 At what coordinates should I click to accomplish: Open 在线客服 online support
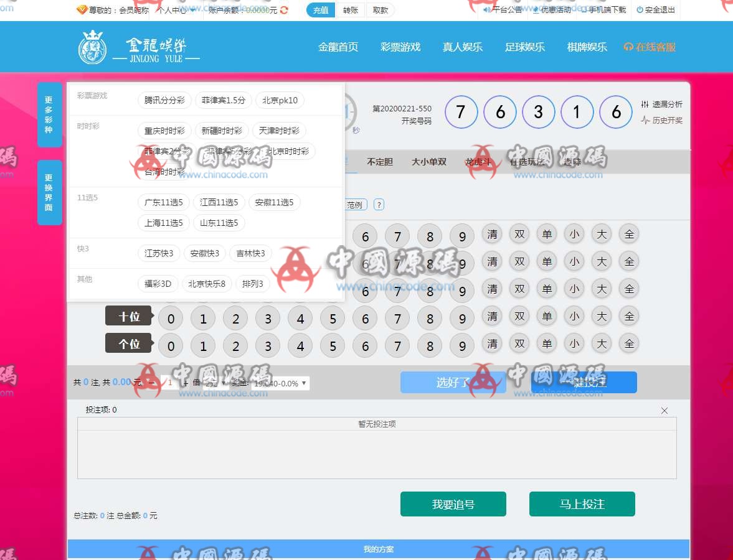pyautogui.click(x=650, y=47)
